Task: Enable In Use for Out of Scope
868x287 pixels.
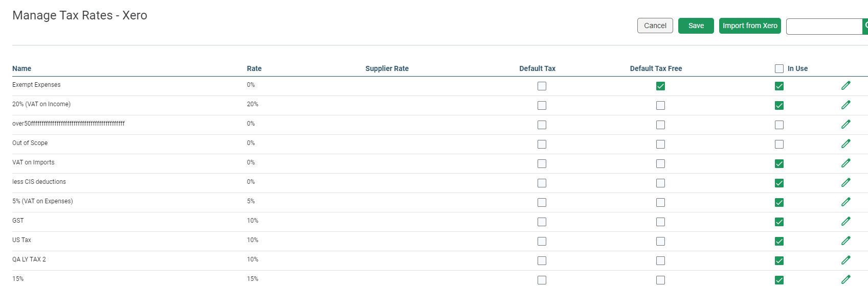Action: pos(779,144)
